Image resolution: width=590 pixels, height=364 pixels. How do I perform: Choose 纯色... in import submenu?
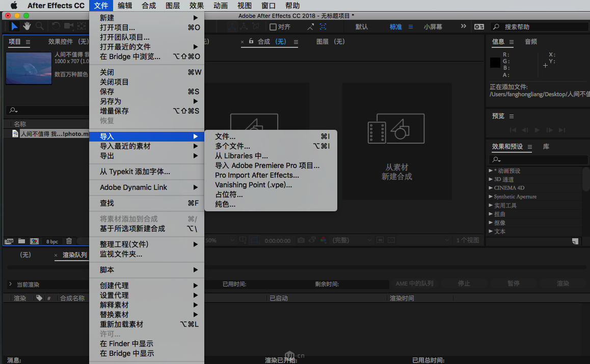271,205
